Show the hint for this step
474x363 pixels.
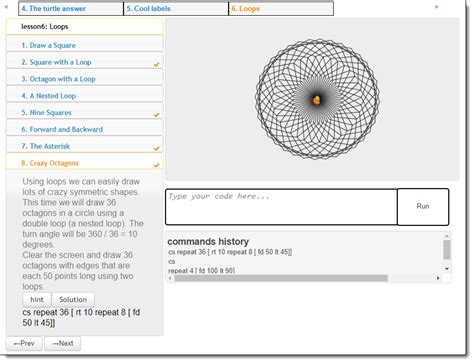(x=37, y=300)
